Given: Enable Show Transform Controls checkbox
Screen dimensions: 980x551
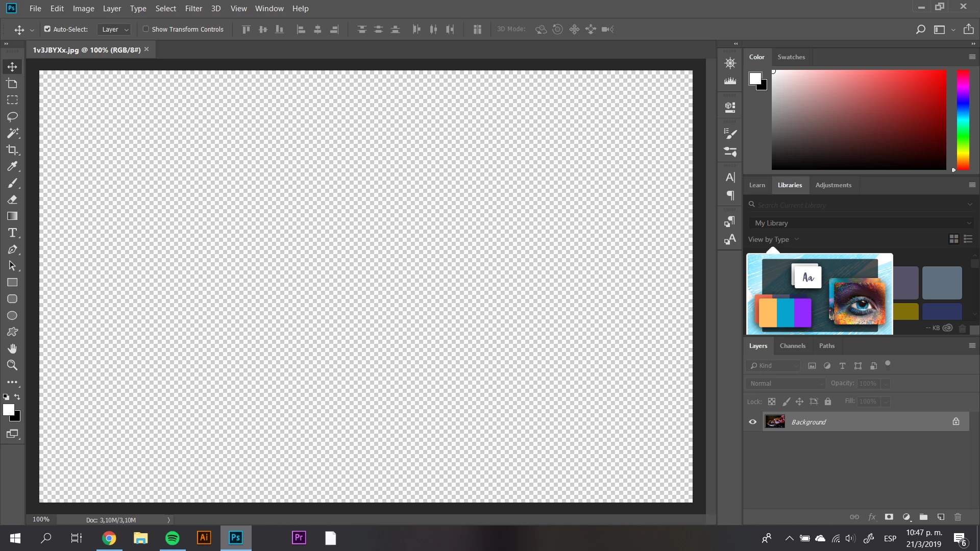Looking at the screenshot, I should [x=146, y=29].
